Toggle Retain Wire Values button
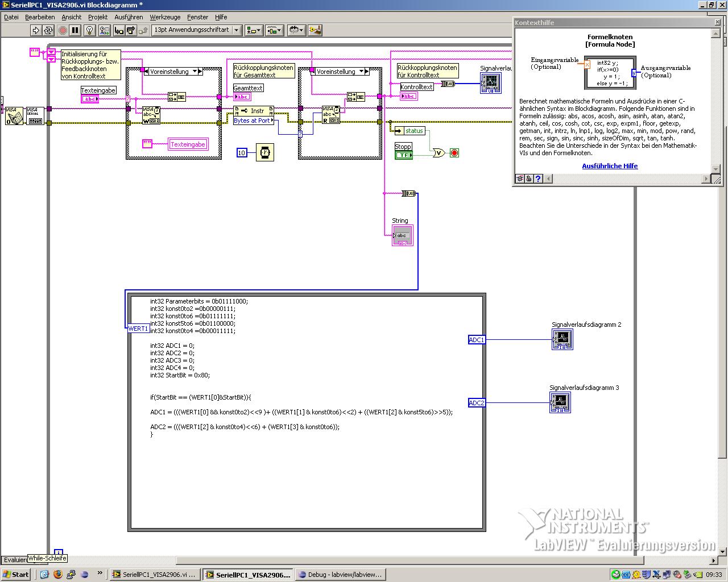Image resolution: width=728 pixels, height=582 pixels. point(104,30)
